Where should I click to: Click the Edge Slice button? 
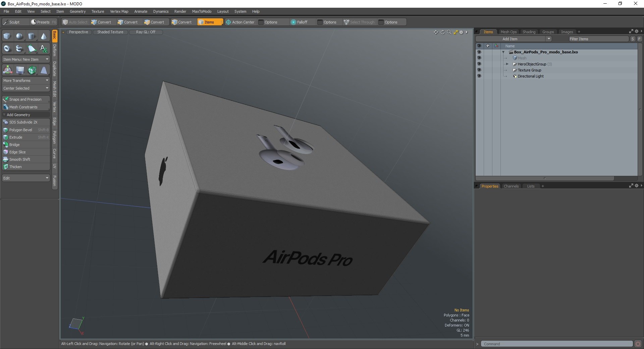26,152
